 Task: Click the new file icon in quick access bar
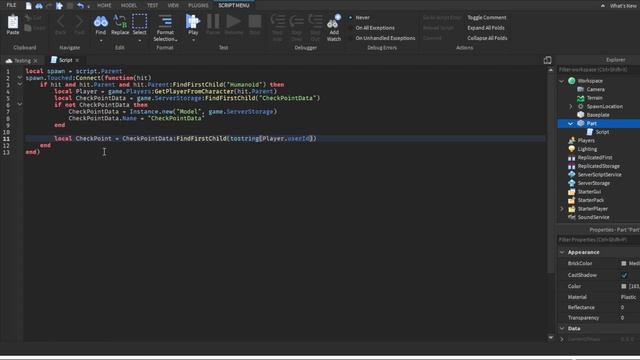[28, 6]
